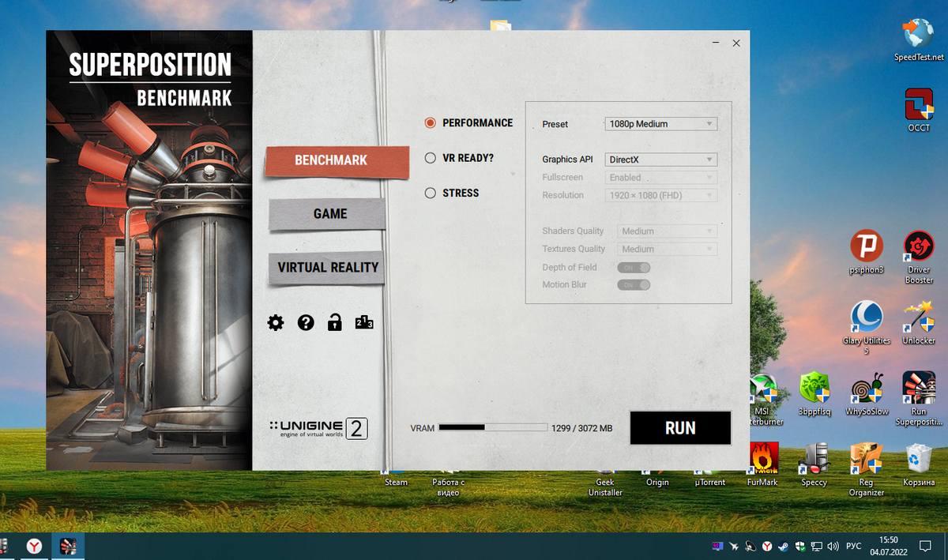Open Speccy desktop shortcut
Image resolution: width=948 pixels, height=560 pixels.
click(x=814, y=464)
